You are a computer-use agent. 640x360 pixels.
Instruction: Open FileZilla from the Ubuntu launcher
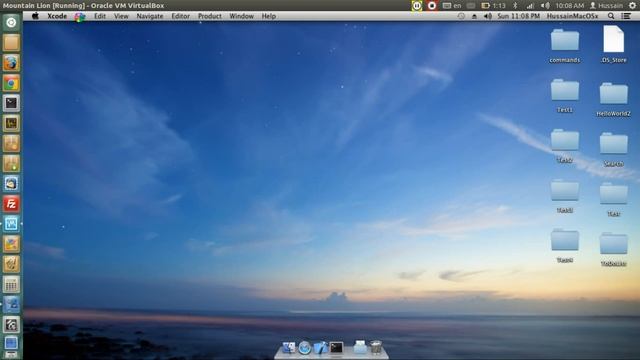[11, 204]
